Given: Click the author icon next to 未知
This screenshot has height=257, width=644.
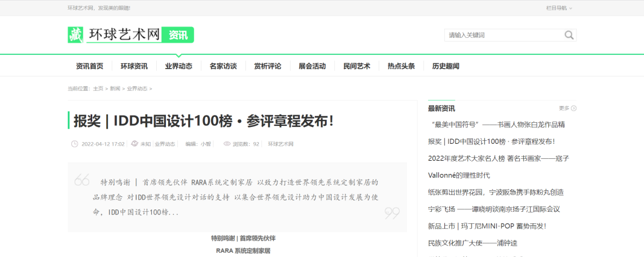Looking at the screenshot, I should pyautogui.click(x=134, y=144).
